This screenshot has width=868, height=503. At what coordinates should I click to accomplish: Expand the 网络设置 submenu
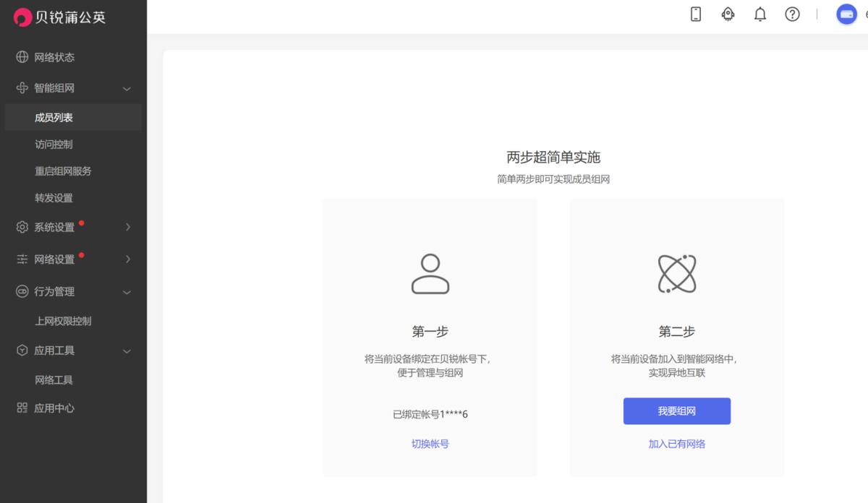127,259
